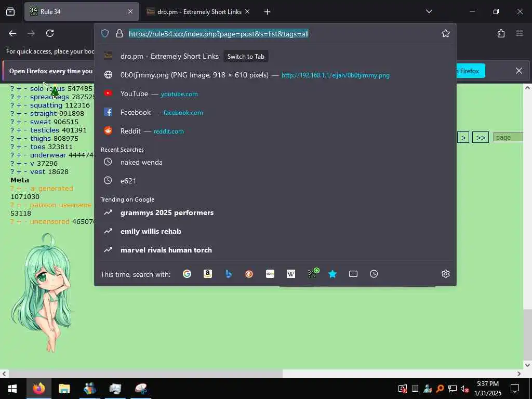Image resolution: width=532 pixels, height=399 pixels.
Task: Click Switch to Tab button
Action: [246, 57]
